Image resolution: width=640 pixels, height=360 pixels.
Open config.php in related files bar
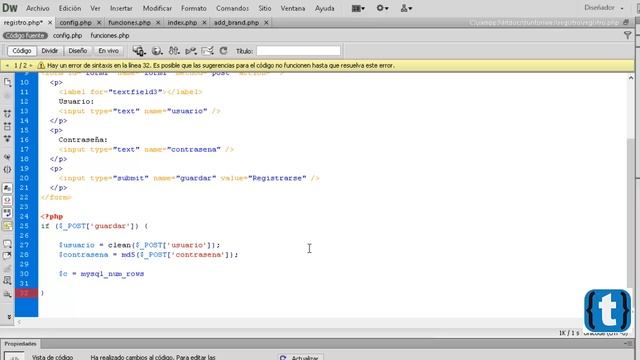(x=67, y=36)
